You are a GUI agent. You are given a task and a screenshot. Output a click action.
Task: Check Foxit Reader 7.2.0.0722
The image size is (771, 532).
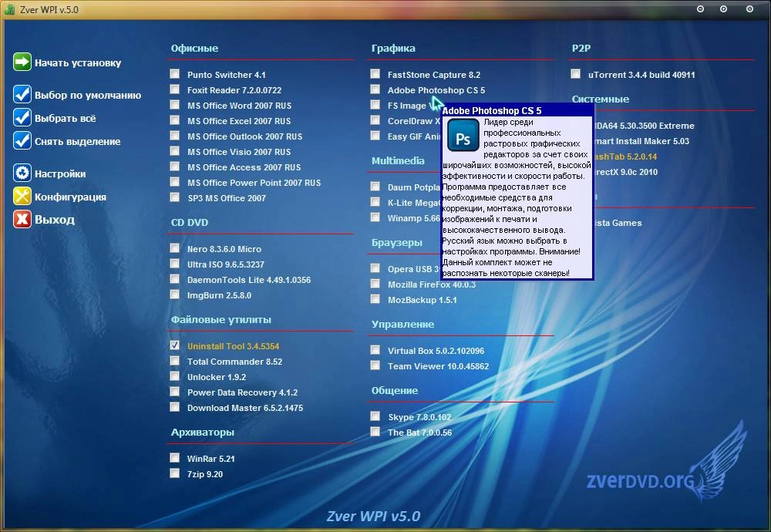point(174,89)
